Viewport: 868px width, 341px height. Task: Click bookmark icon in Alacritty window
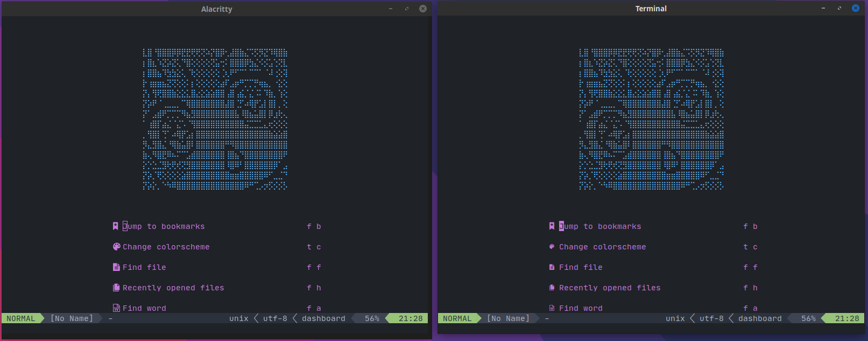[115, 226]
